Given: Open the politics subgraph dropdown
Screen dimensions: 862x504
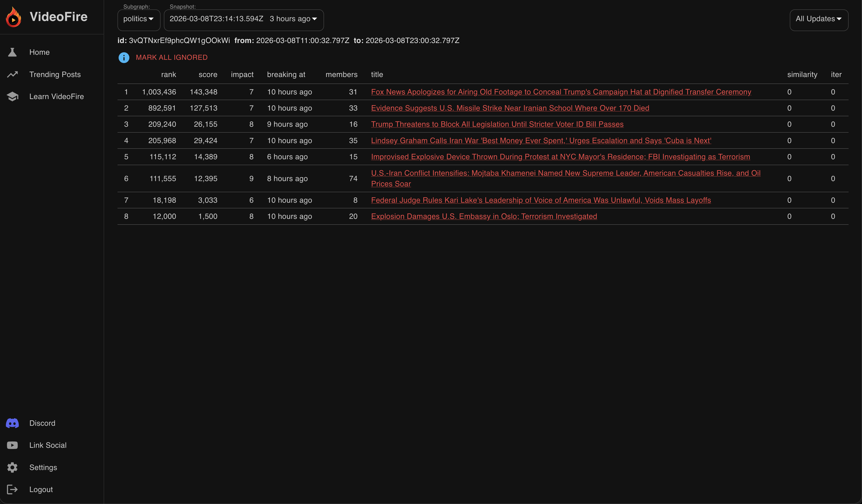Looking at the screenshot, I should point(139,20).
